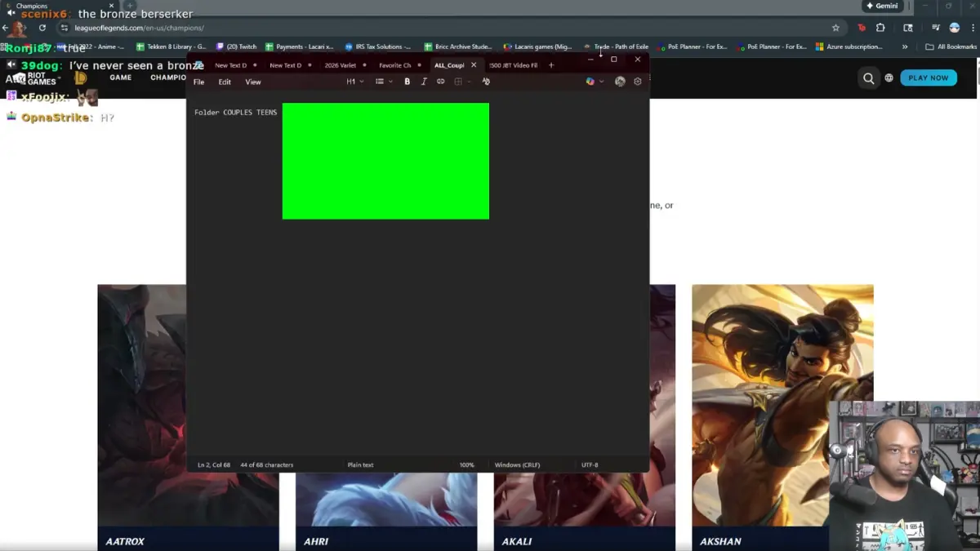Click the Copilot icon in Notepad toolbar
This screenshot has width=980, height=551.
621,82
